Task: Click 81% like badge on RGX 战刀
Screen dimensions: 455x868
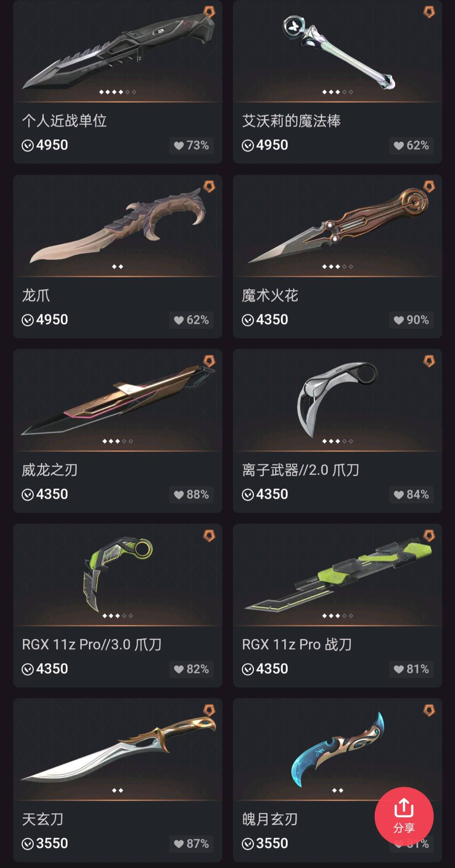Action: point(411,669)
